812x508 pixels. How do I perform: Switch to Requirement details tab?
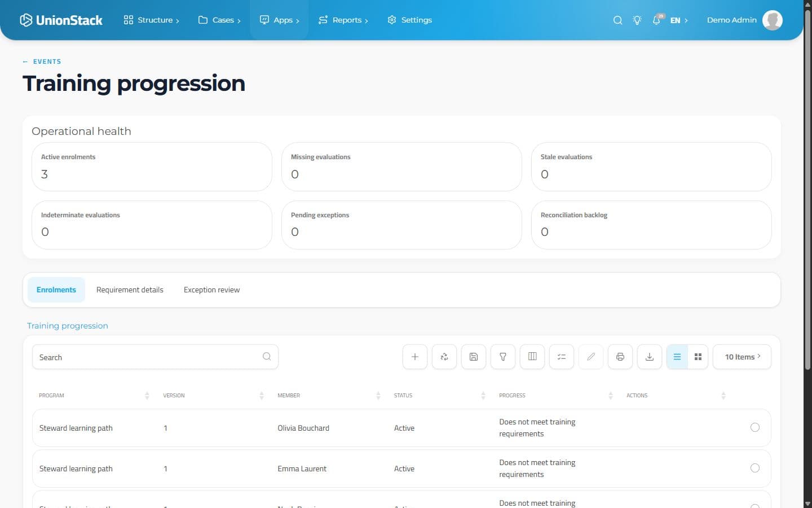coord(130,290)
